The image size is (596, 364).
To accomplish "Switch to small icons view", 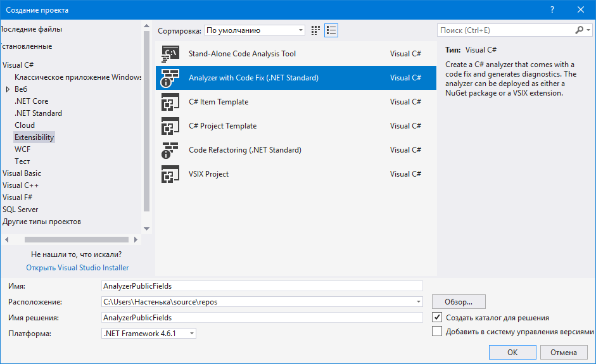I will (315, 30).
